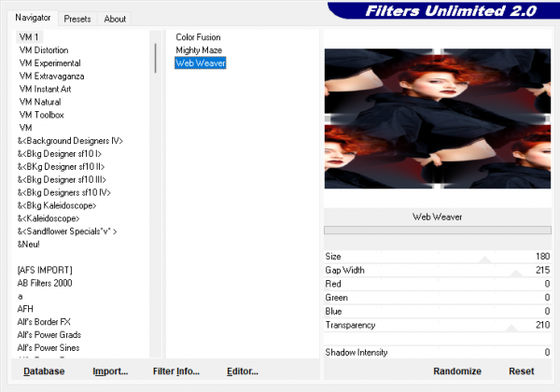The height and width of the screenshot is (392, 560).
Task: Click the Filter Info button
Action: pyautogui.click(x=175, y=371)
